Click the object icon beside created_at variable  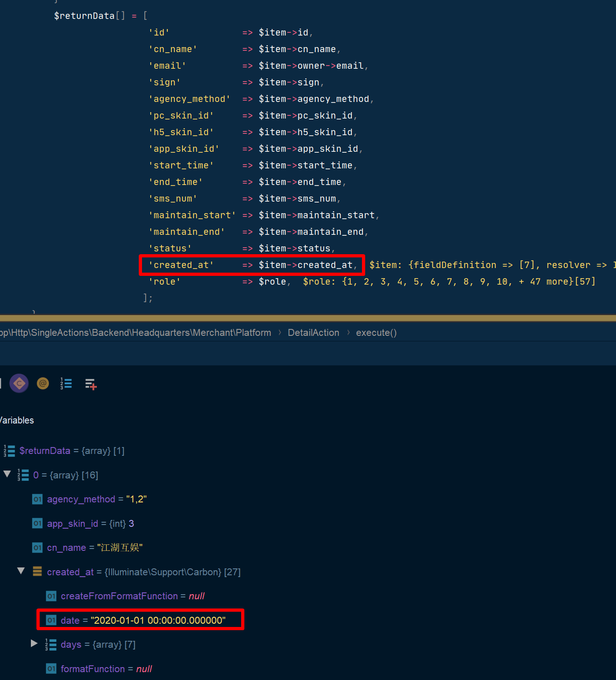(37, 572)
